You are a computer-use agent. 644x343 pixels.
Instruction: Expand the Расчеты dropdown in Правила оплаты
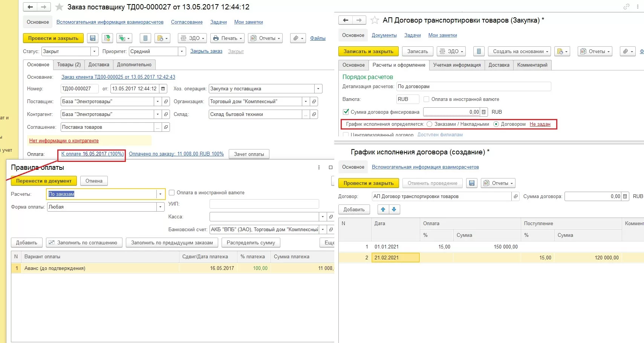point(161,194)
